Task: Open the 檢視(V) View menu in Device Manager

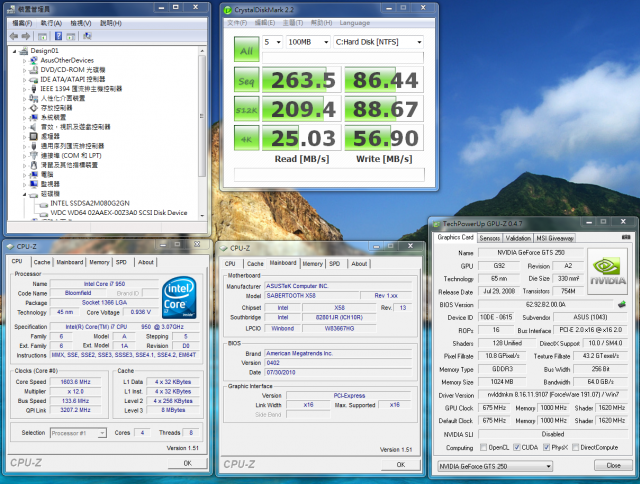Action: click(81, 23)
